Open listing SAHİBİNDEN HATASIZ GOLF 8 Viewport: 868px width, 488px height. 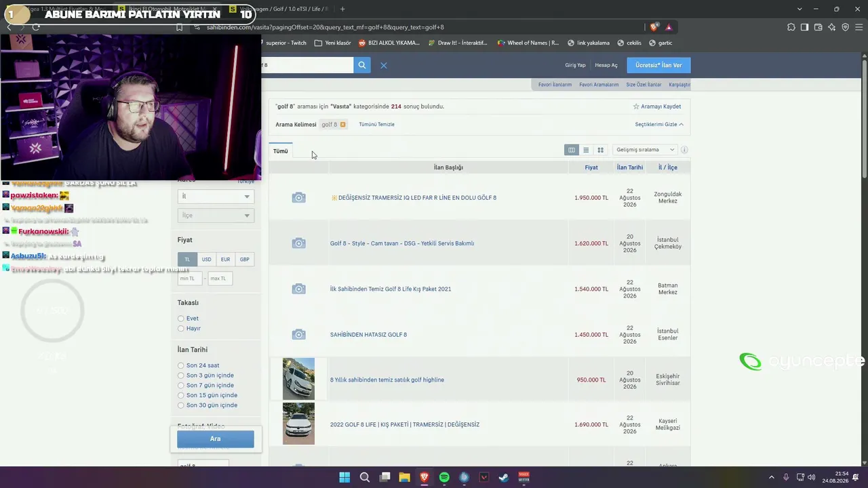click(368, 335)
